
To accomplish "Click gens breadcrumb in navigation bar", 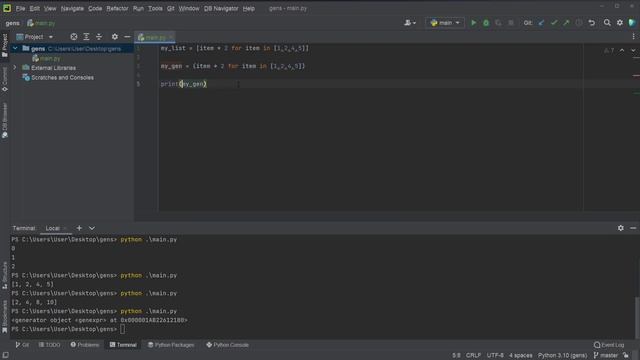I will coord(13,23).
